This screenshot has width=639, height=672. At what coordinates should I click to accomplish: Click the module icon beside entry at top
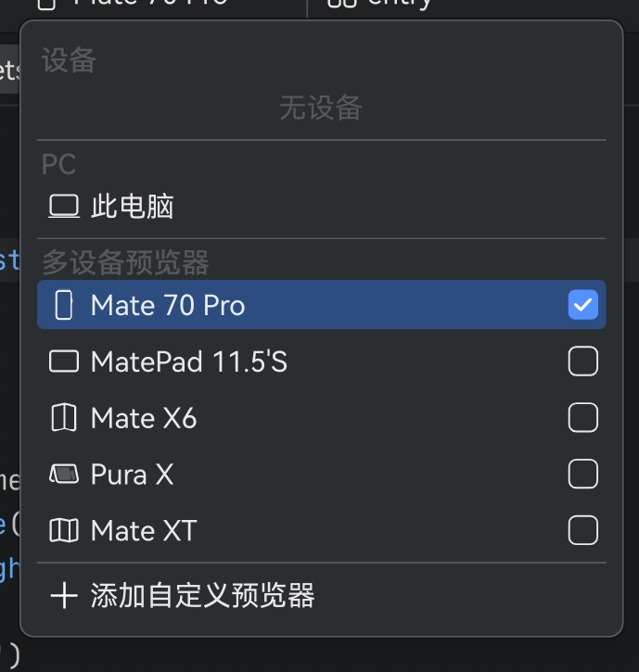(x=342, y=2)
